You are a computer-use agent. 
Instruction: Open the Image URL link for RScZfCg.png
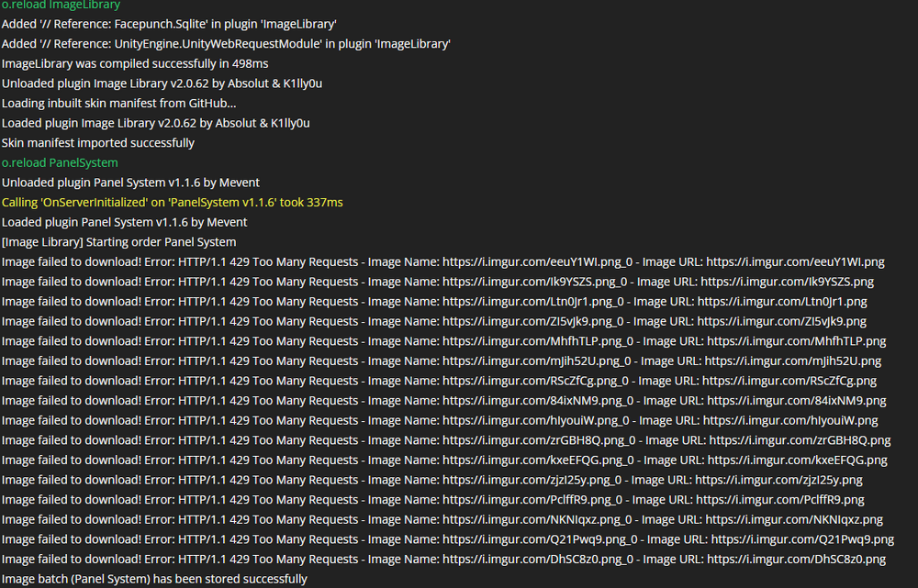787,381
